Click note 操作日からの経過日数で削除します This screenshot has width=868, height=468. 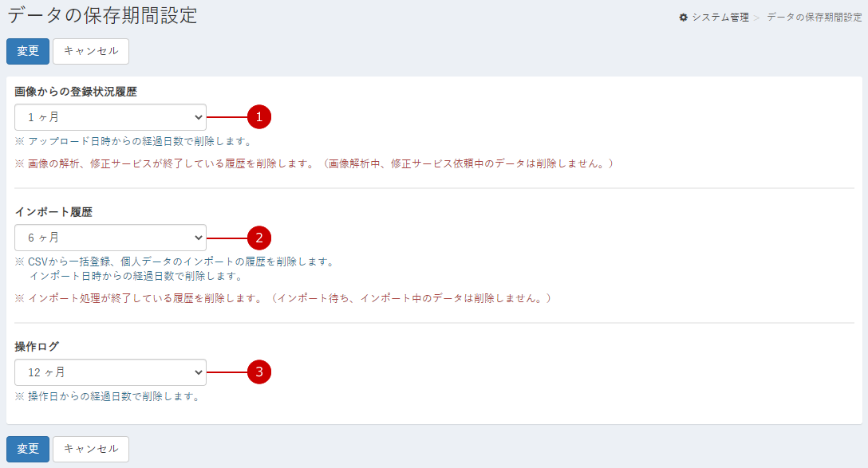pos(108,396)
